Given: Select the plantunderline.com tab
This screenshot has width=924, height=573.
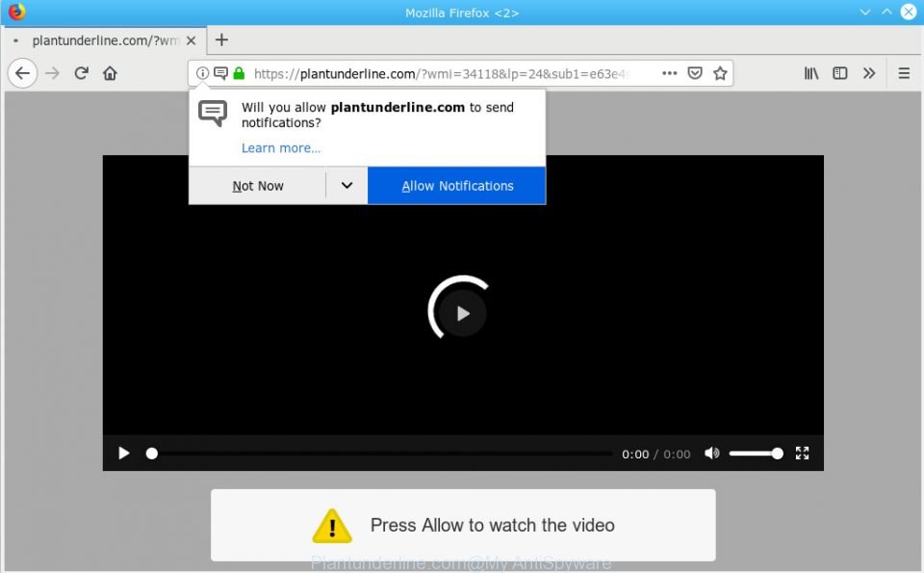Looking at the screenshot, I should [x=104, y=40].
